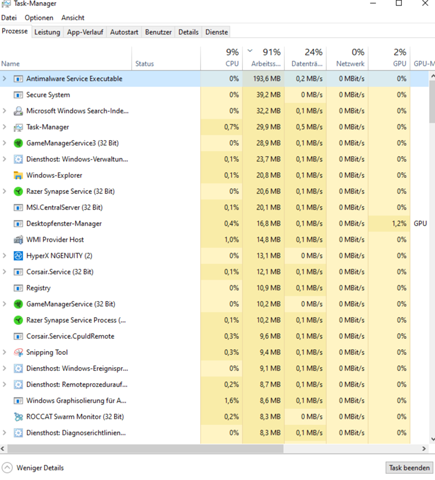The height and width of the screenshot is (480, 435).
Task: Click the GameManagerService3 (32 Bit) icon
Action: tap(18, 143)
